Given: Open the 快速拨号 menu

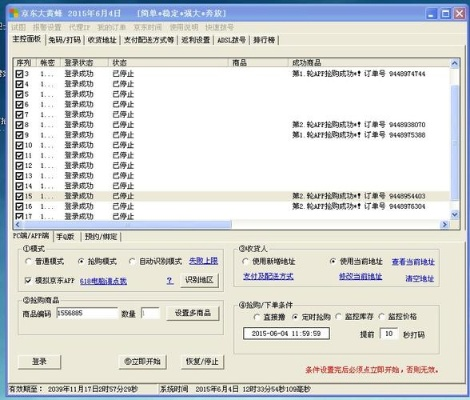Looking at the screenshot, I should (x=220, y=27).
